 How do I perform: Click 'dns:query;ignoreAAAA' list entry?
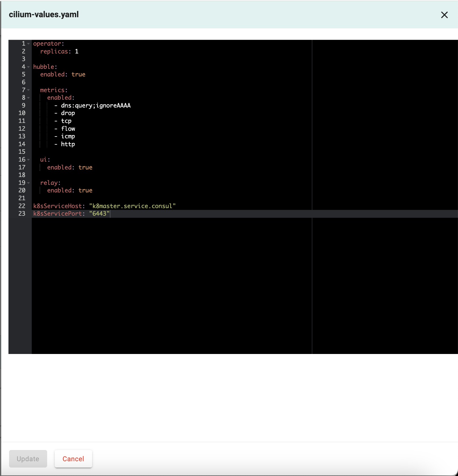(96, 105)
